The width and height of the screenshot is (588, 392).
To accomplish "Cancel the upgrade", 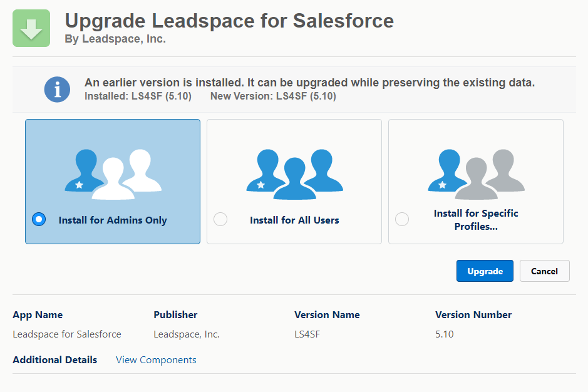I will [x=544, y=271].
